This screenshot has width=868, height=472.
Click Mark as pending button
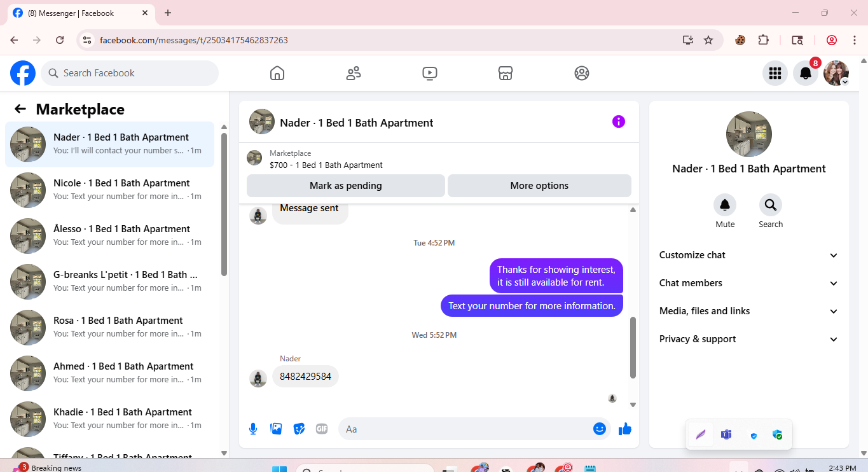346,186
